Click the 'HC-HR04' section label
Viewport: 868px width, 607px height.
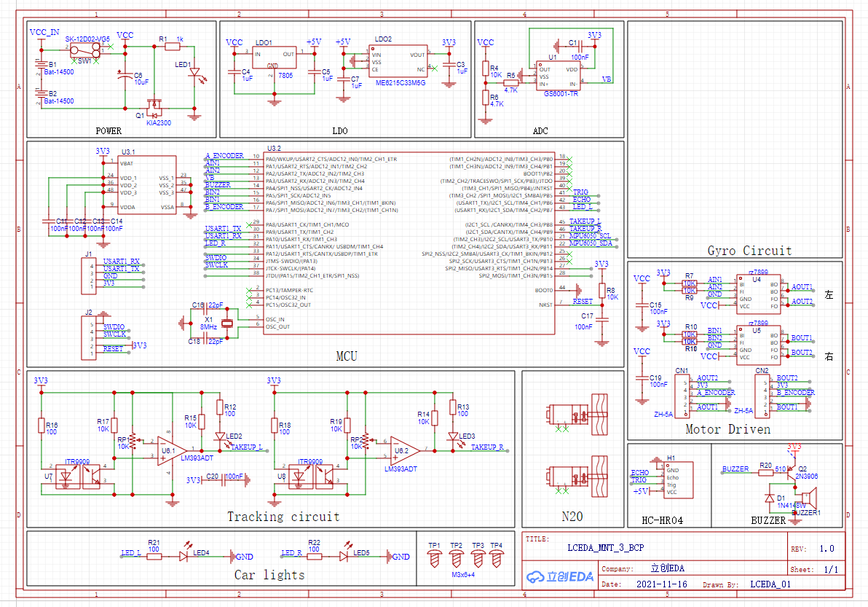pyautogui.click(x=662, y=520)
